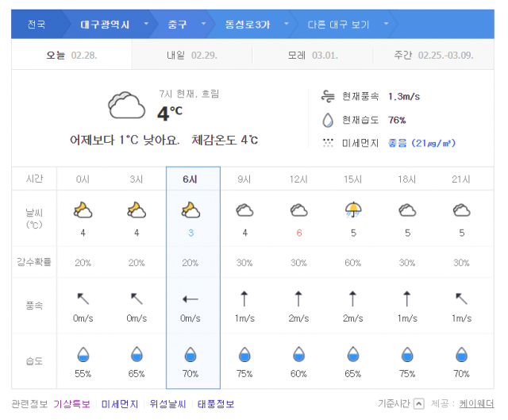Viewport: 508px width, 420px height.
Task: Click the 12시 cloudy weather icon
Action: (x=298, y=210)
